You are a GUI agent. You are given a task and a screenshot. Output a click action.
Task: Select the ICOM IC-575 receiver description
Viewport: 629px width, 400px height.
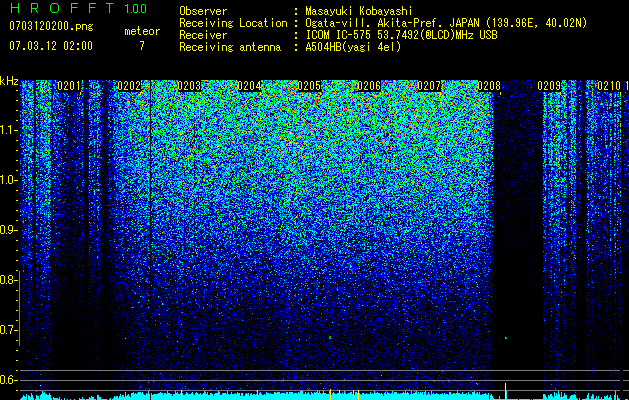tap(401, 35)
